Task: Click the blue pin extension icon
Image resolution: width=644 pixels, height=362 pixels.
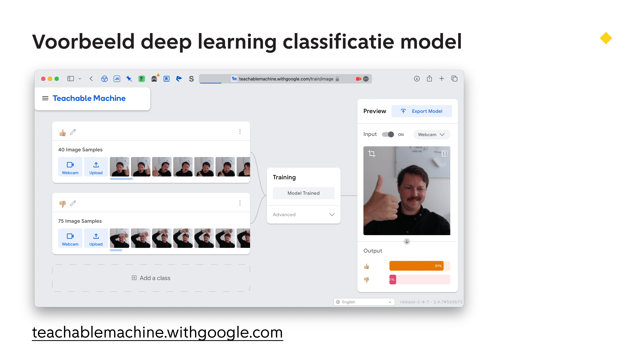Action: pyautogui.click(x=129, y=79)
